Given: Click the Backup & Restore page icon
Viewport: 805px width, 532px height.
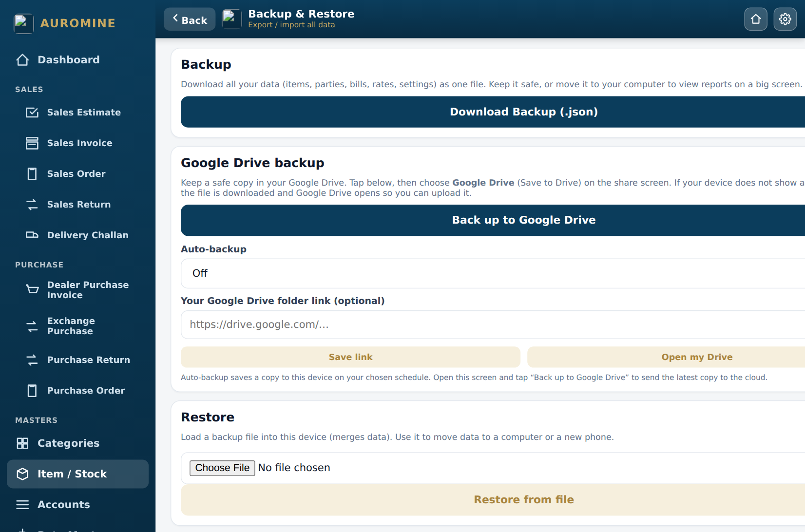Looking at the screenshot, I should 232,19.
